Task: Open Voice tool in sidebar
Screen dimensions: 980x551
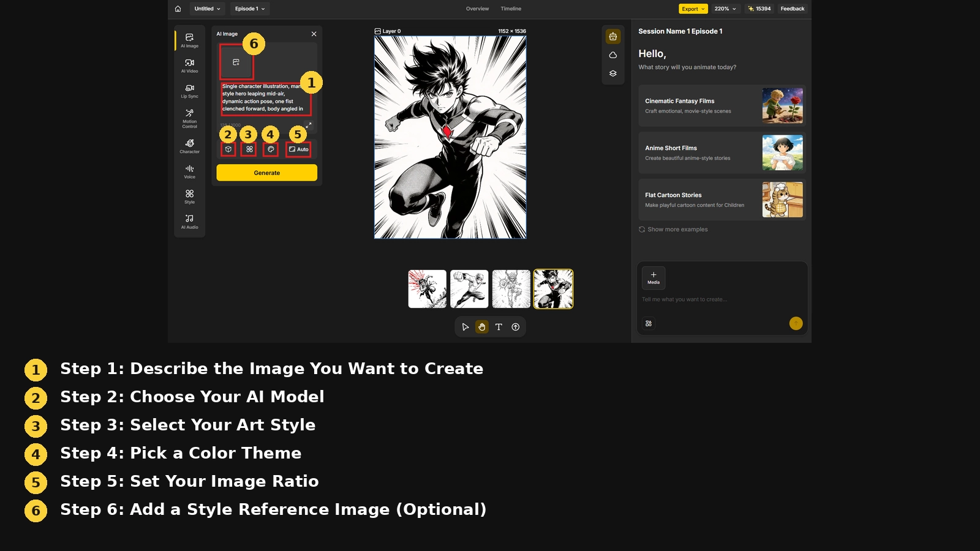Action: pyautogui.click(x=189, y=171)
